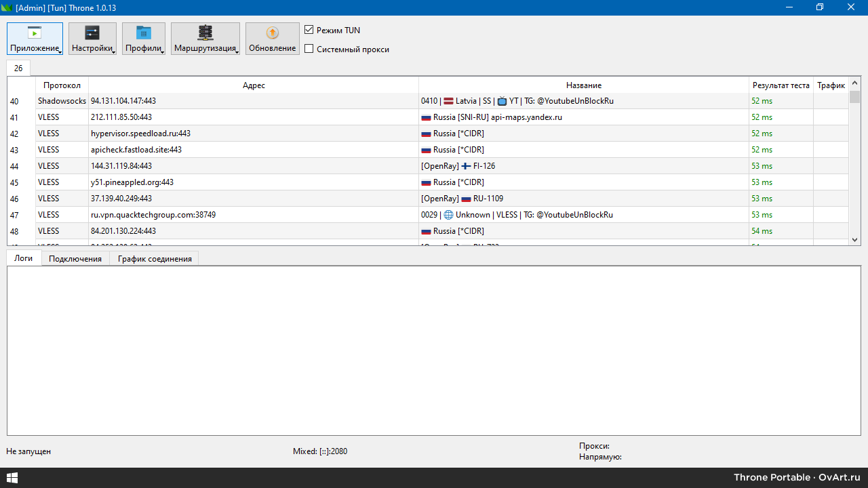Open the График соединения tab
868x488 pixels.
(x=154, y=258)
